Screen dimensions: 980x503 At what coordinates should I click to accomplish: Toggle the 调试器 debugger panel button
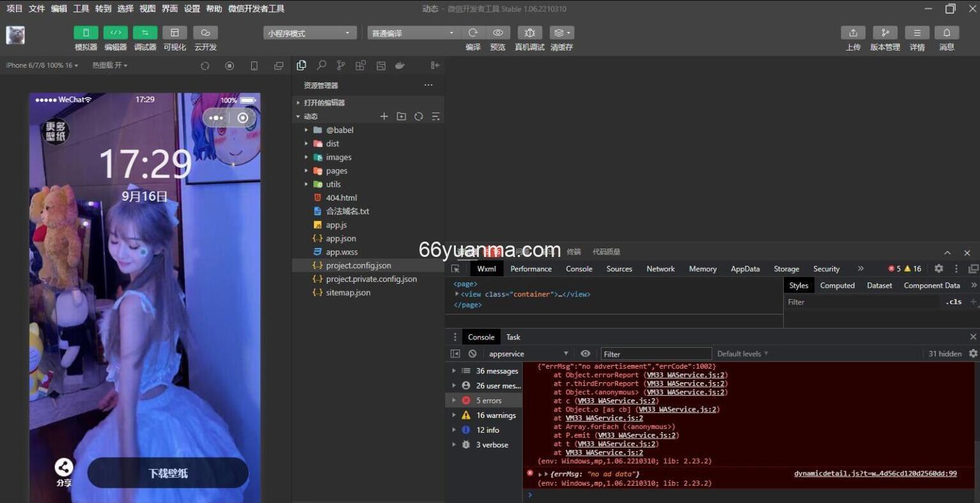(x=145, y=33)
